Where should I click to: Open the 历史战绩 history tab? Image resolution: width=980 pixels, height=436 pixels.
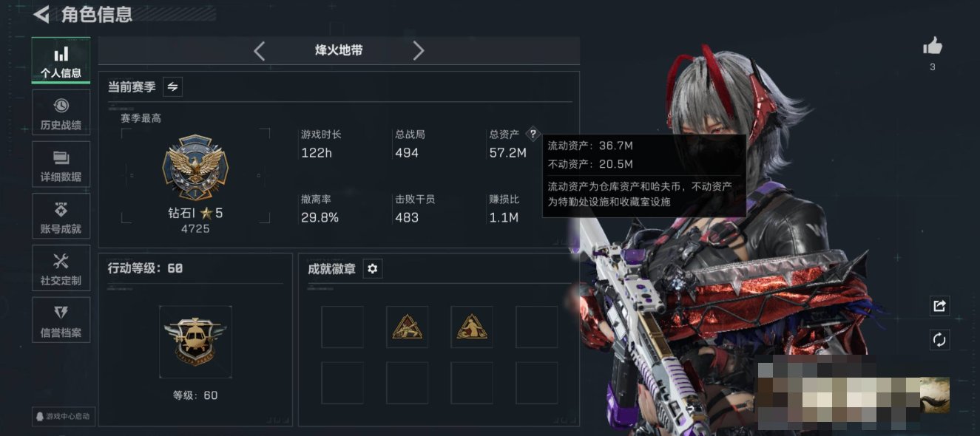click(x=61, y=114)
